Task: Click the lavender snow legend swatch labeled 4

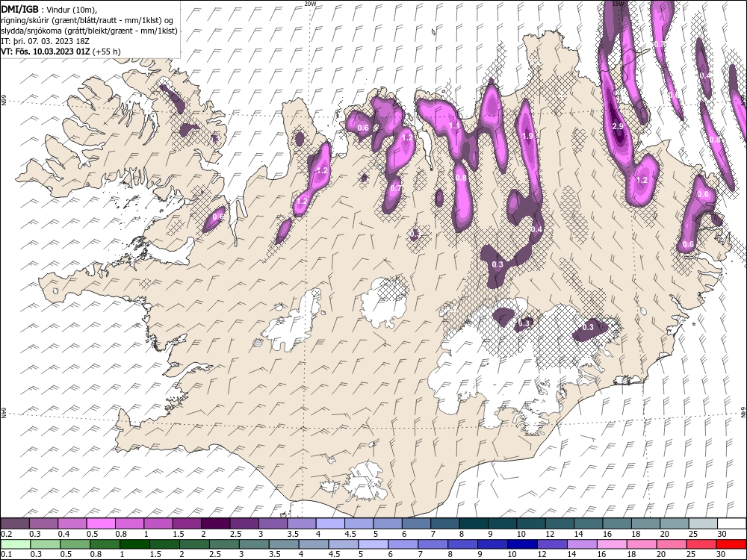Action: click(331, 523)
